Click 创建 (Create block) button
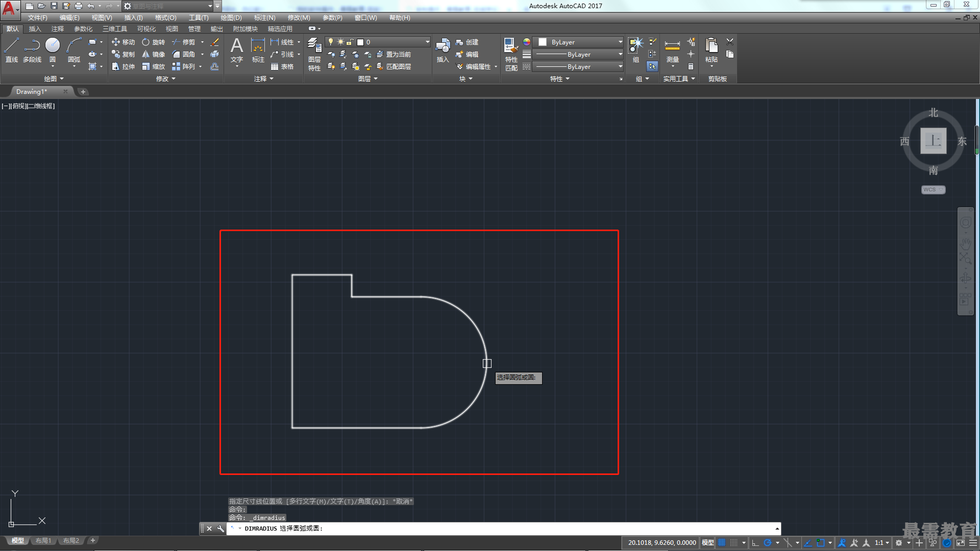The width and height of the screenshot is (980, 551). coord(467,42)
